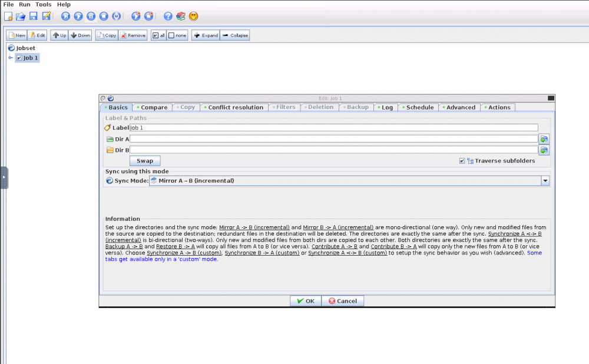Select the Job 1 label in tree

[x=31, y=58]
